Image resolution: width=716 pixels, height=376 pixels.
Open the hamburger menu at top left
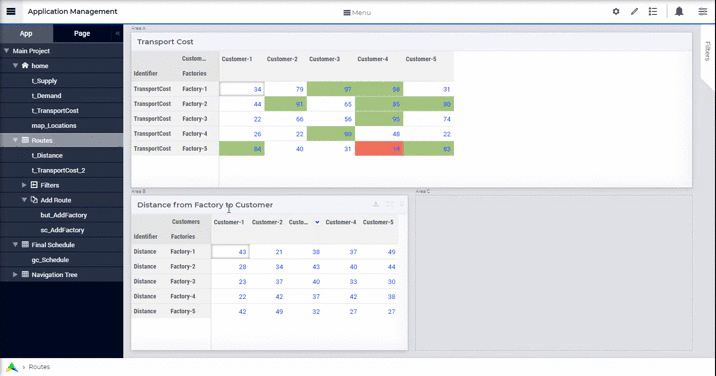(11, 11)
